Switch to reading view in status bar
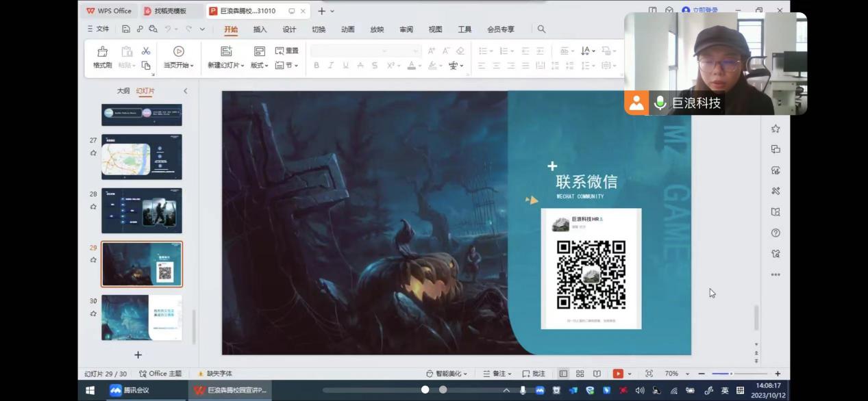868x401 pixels. click(597, 374)
